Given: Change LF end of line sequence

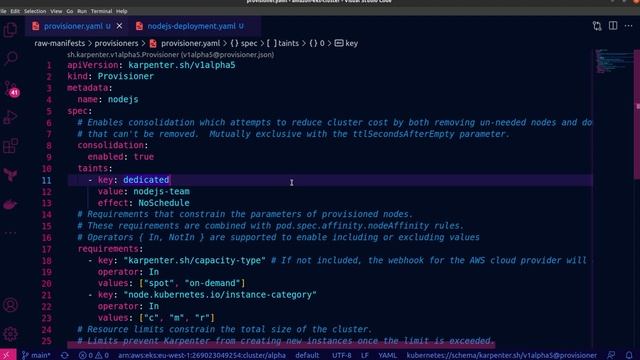Looking at the screenshot, I should (x=364, y=355).
